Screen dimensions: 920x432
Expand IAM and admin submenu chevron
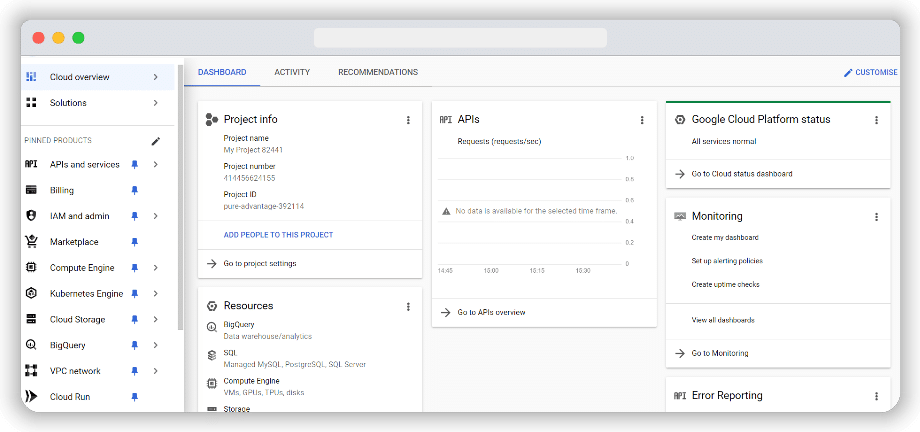click(155, 217)
